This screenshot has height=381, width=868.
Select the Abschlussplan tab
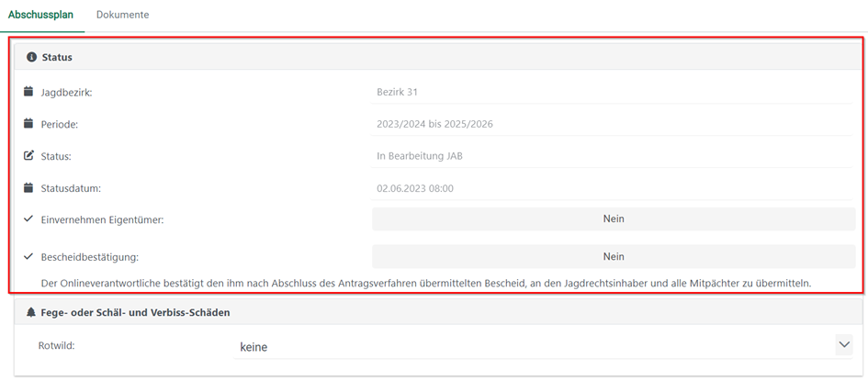40,15
